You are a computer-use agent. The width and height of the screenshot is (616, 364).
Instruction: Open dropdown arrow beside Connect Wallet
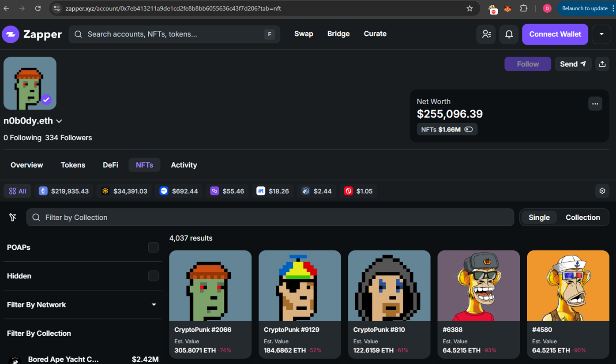coord(601,34)
